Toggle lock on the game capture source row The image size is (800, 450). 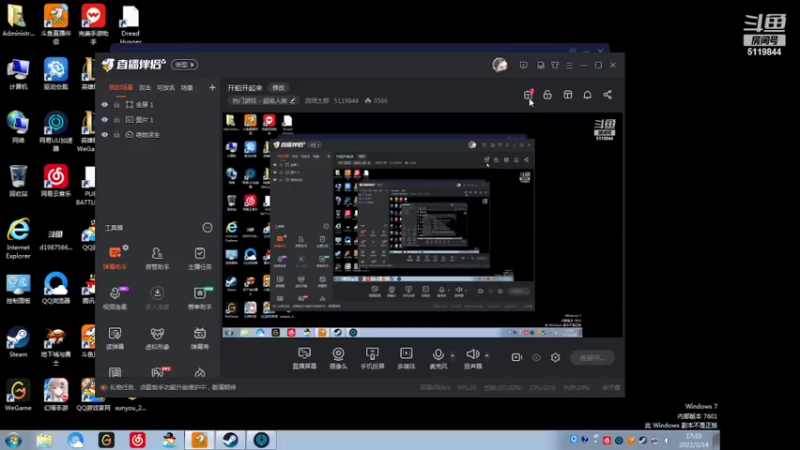pyautogui.click(x=117, y=135)
